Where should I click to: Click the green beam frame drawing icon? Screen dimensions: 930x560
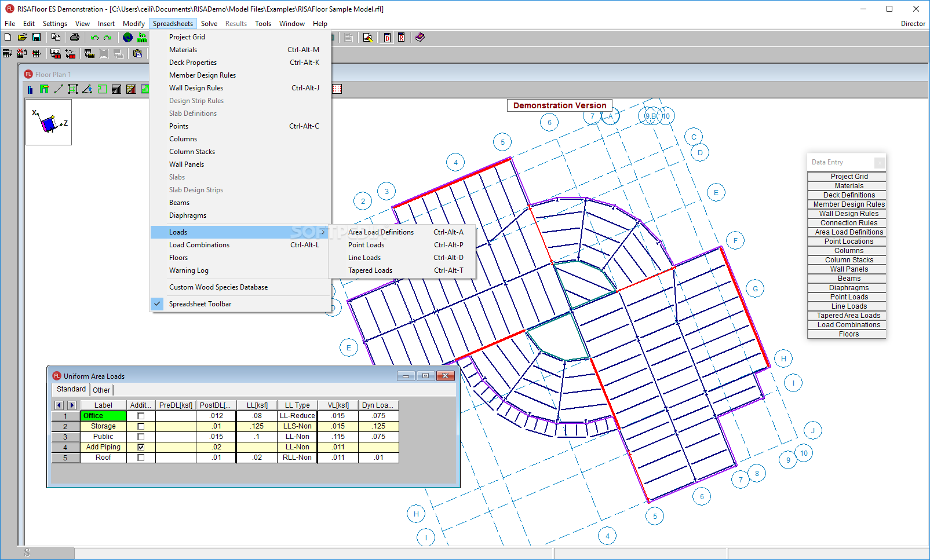pos(44,89)
